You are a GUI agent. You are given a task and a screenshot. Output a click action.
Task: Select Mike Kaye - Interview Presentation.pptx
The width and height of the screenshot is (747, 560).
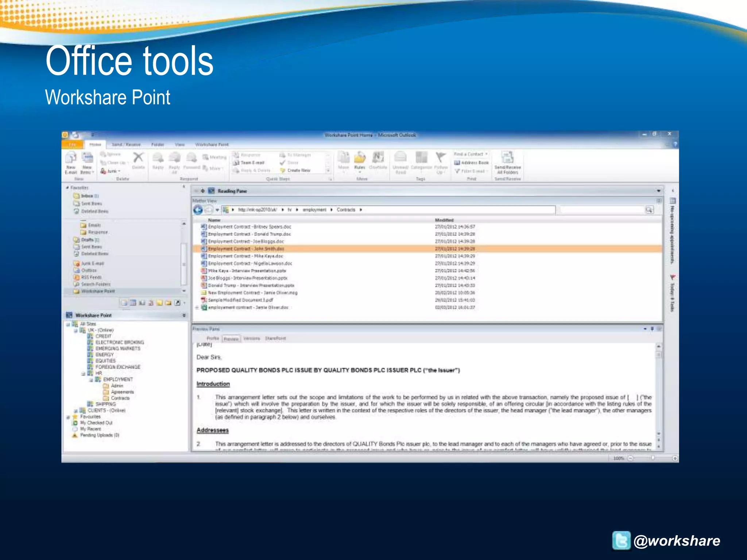pos(244,271)
